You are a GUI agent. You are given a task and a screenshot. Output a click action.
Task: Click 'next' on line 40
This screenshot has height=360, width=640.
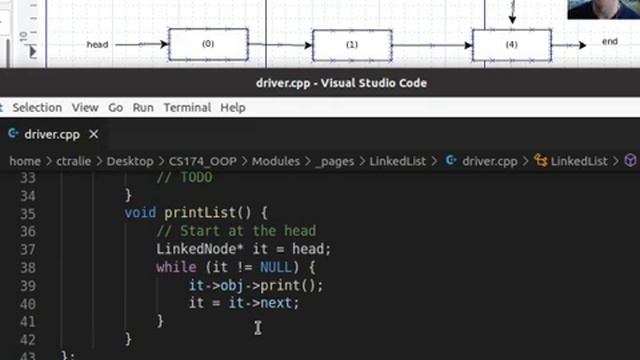click(x=276, y=303)
